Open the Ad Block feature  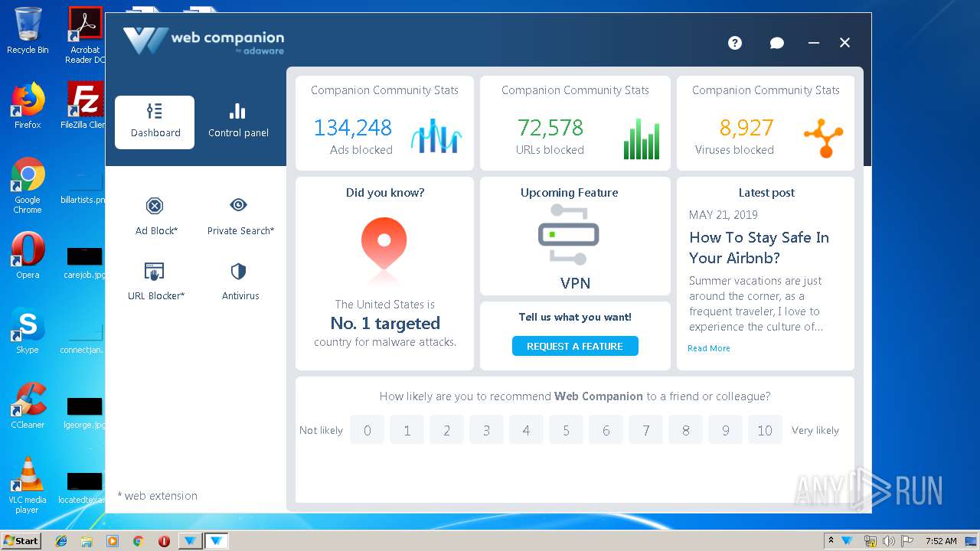click(x=156, y=216)
